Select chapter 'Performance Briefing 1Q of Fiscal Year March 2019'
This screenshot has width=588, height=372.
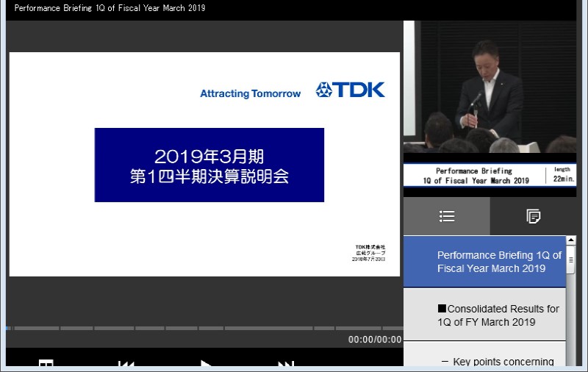click(484, 262)
